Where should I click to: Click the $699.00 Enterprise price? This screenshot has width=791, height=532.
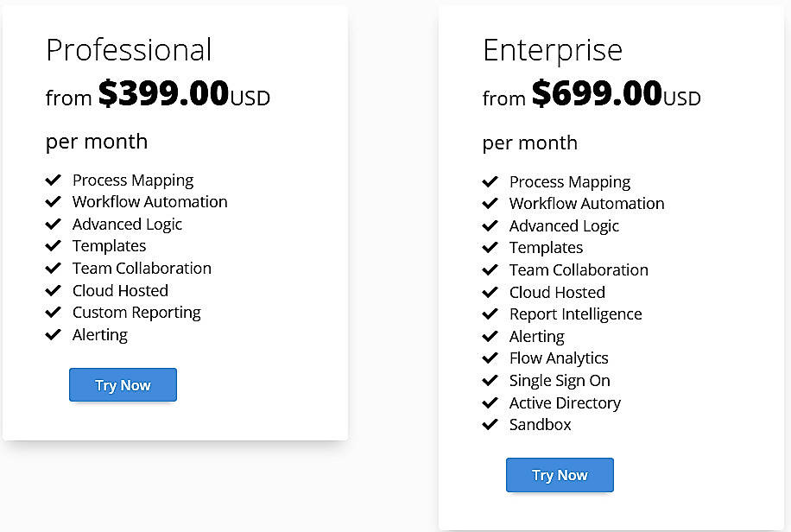pos(596,93)
